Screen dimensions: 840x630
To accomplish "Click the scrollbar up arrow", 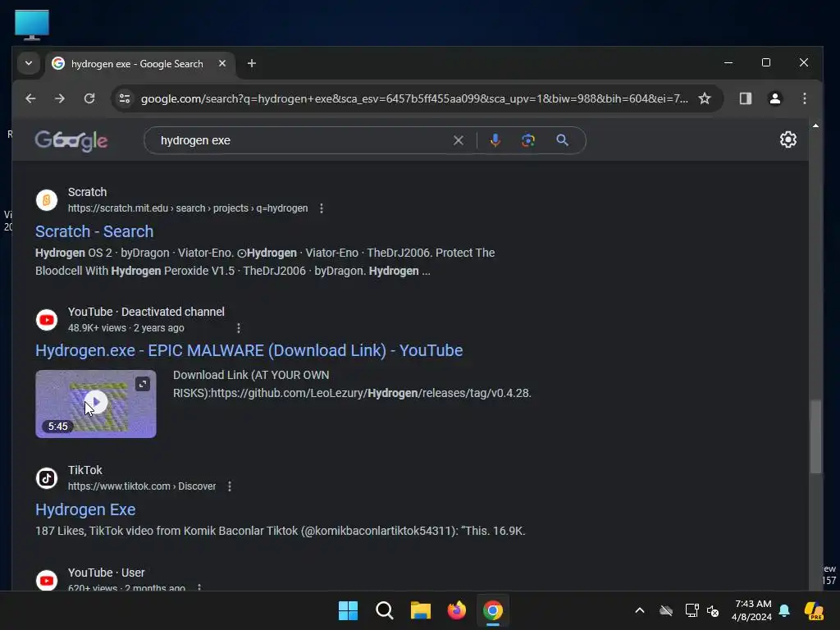I will 815,126.
